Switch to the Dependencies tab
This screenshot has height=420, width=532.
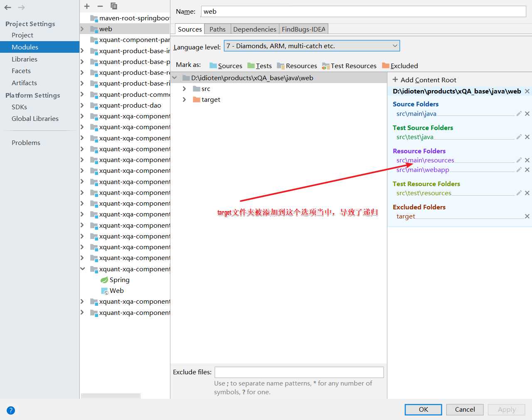255,29
